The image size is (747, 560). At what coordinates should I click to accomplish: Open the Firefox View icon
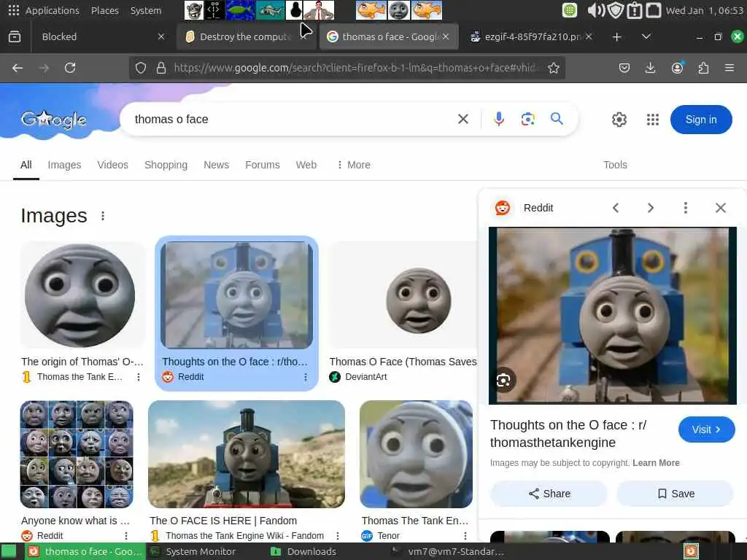click(15, 36)
